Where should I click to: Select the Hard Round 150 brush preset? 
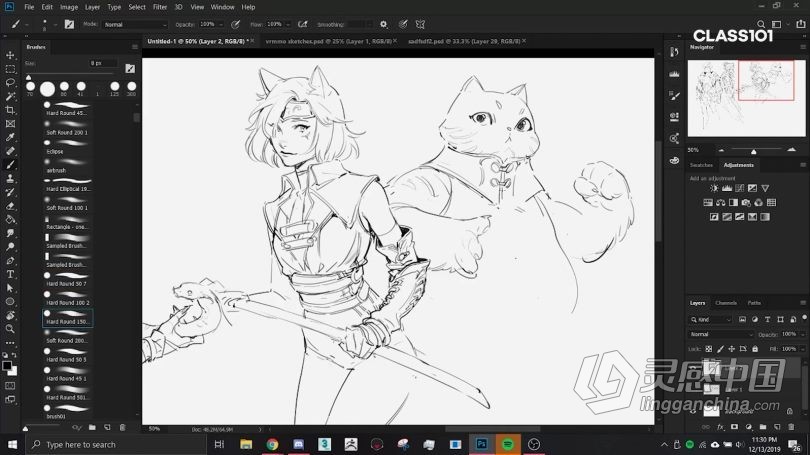tap(68, 318)
